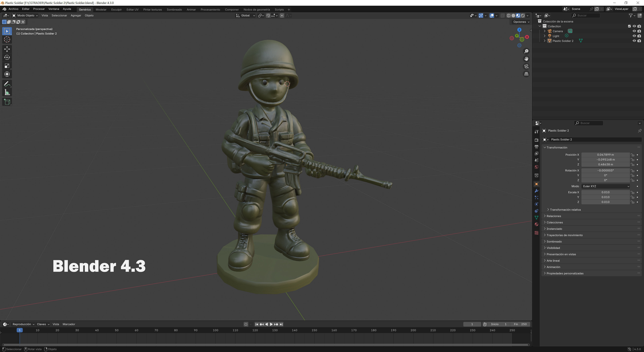Activate the Select Box tool
Screen dimensions: 644x352
click(7, 31)
